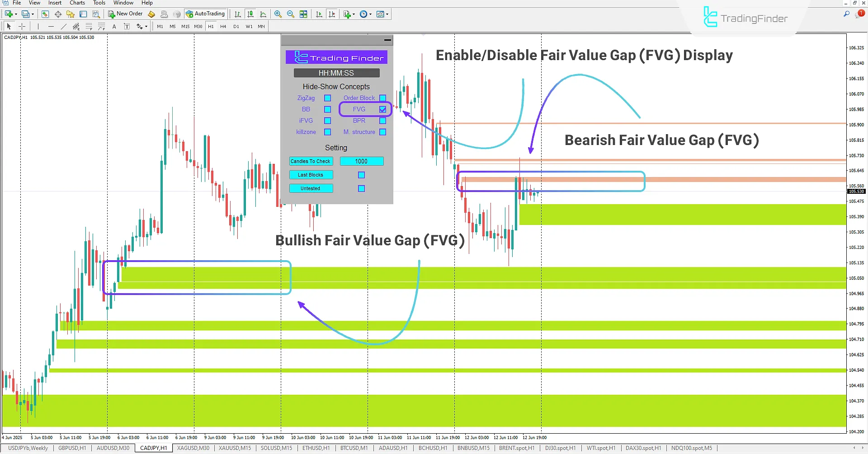Select the Text label tool
Image resolution: width=868 pixels, height=454 pixels.
click(127, 26)
